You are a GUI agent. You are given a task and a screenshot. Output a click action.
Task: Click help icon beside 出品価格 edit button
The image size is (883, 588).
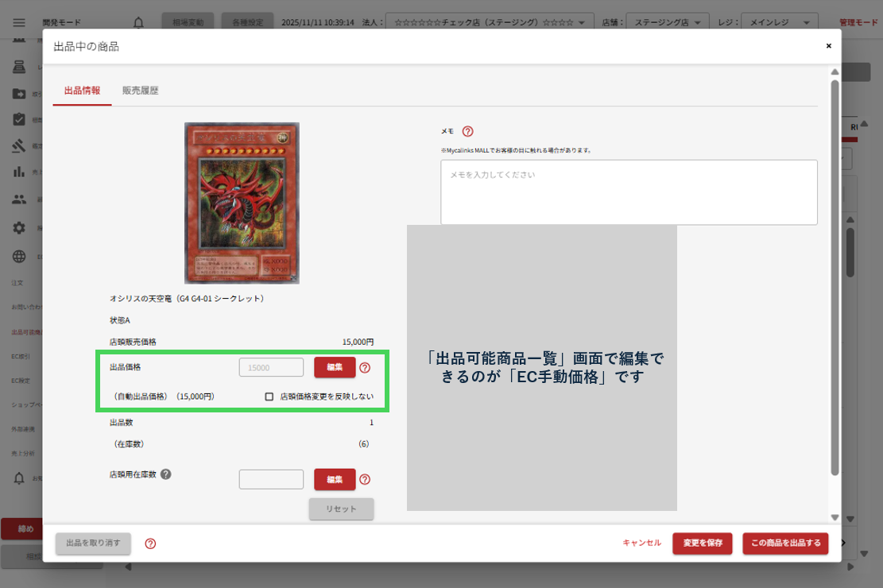[365, 368]
